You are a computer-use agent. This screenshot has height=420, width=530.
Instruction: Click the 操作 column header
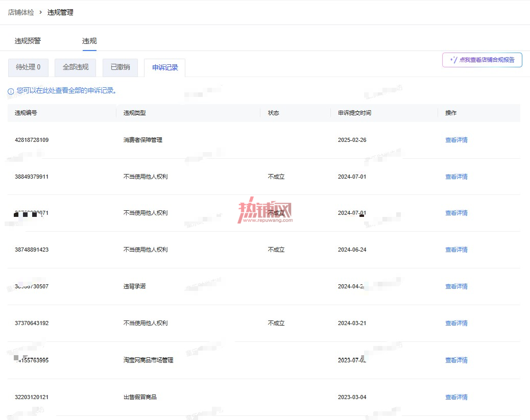click(x=451, y=113)
